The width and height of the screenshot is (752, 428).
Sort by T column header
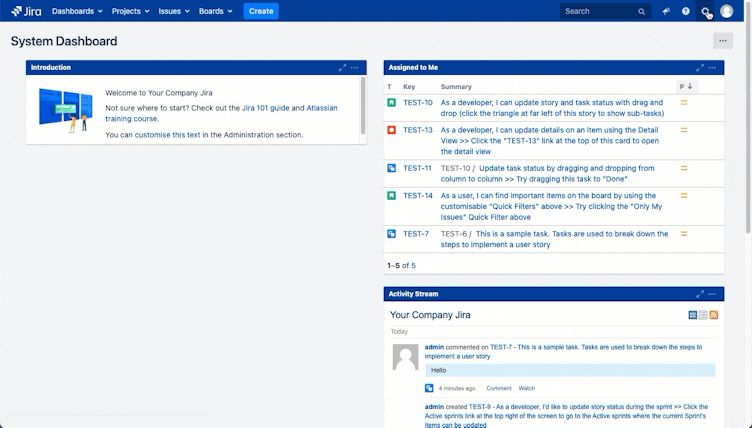pos(389,87)
